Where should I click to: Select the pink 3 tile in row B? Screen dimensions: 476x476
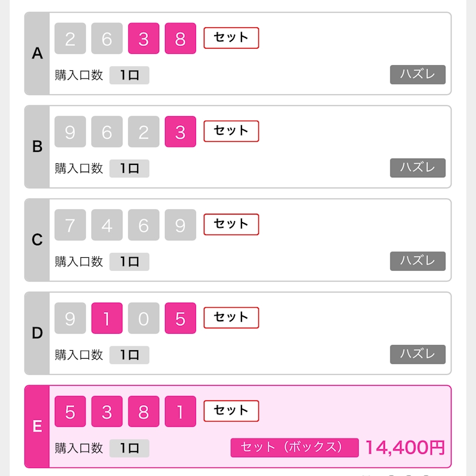pyautogui.click(x=180, y=132)
